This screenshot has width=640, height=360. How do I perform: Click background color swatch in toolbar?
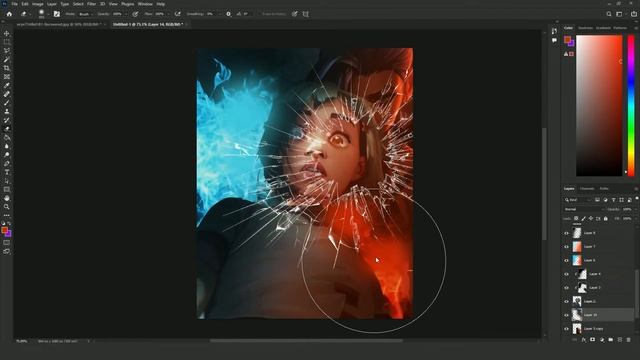pos(8,234)
